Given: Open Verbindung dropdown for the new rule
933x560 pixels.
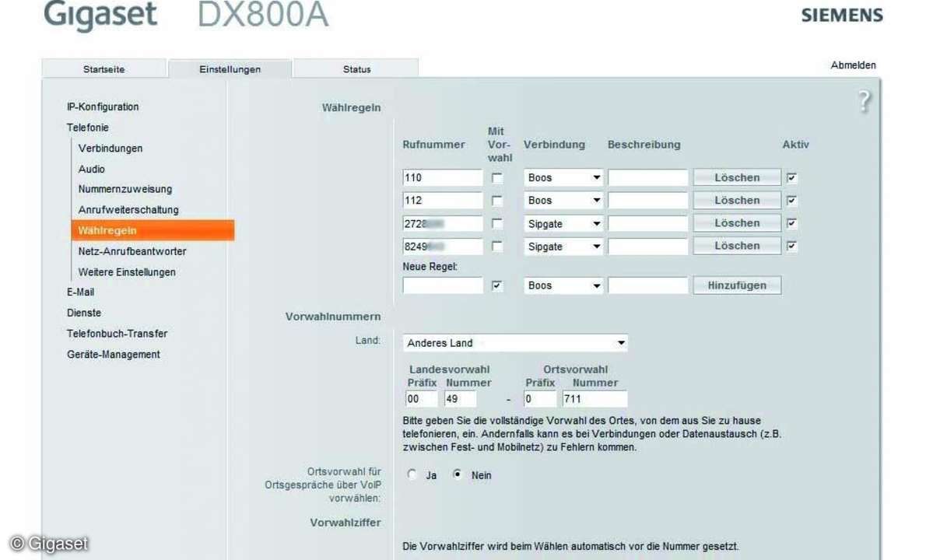Looking at the screenshot, I should (x=563, y=285).
